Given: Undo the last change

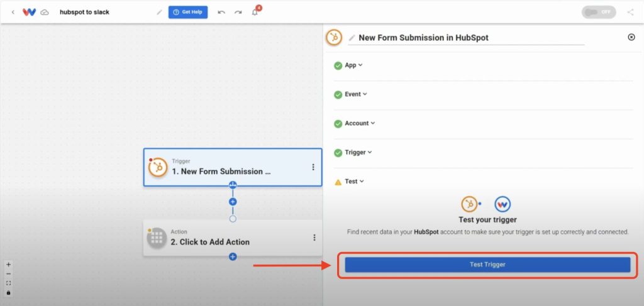Looking at the screenshot, I should click(221, 13).
